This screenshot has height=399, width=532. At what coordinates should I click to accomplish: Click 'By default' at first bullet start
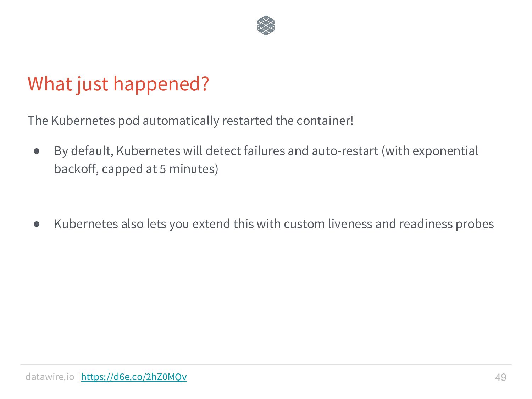coord(83,151)
